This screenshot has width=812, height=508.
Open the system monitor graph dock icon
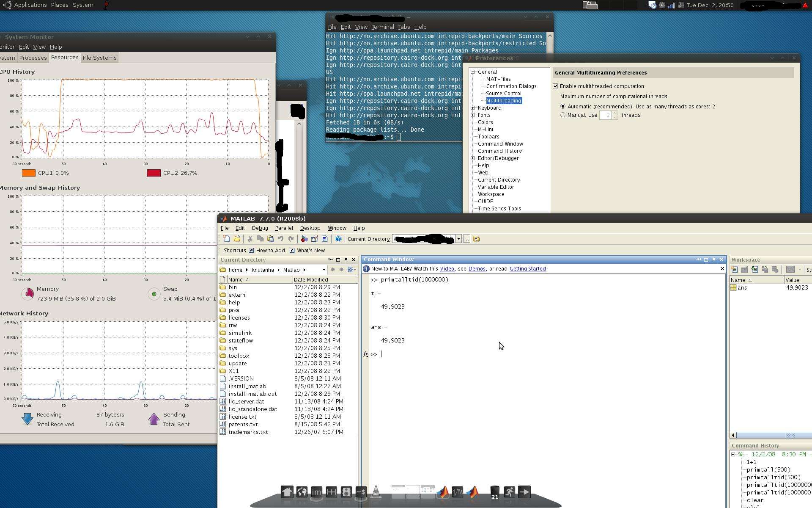[x=458, y=491]
